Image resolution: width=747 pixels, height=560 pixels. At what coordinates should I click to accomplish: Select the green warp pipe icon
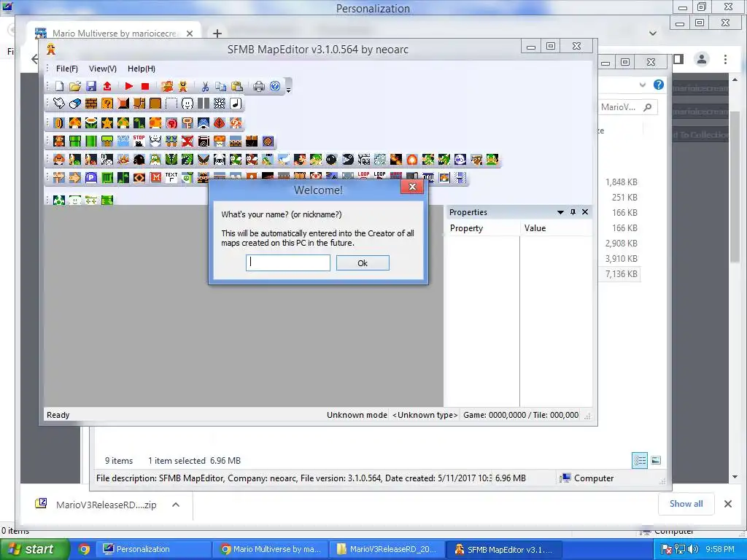pos(75,141)
